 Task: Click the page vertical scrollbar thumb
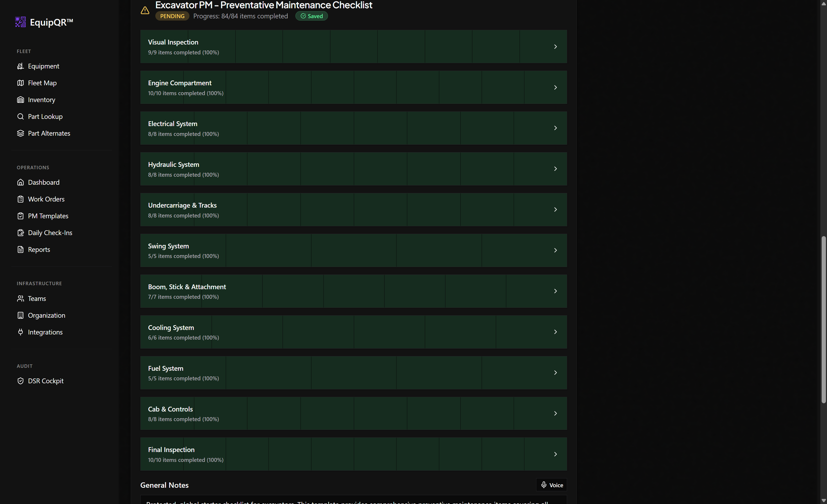[823, 320]
